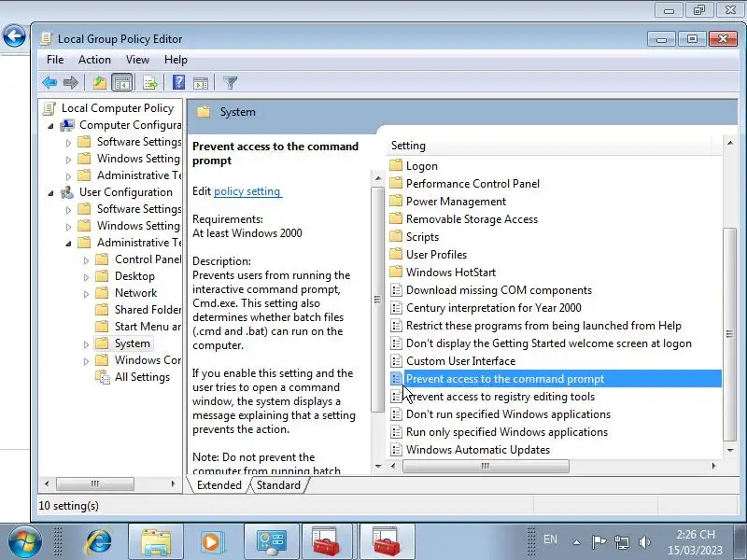Click the Action Center flag tray icon
747x560 pixels.
(599, 542)
